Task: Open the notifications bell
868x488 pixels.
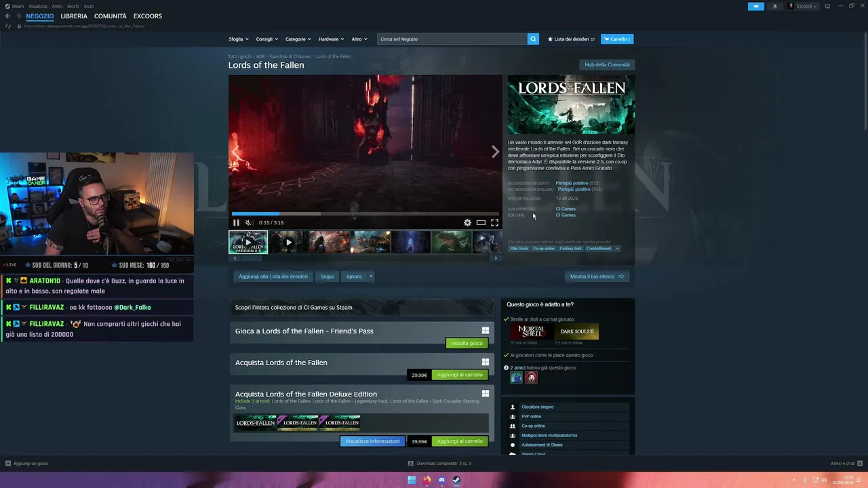Action: pyautogui.click(x=775, y=6)
